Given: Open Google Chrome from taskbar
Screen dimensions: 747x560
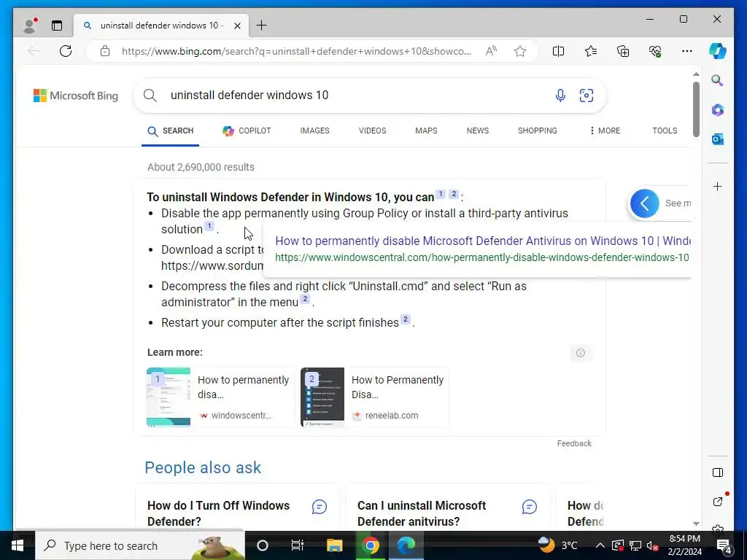Looking at the screenshot, I should pyautogui.click(x=370, y=545).
